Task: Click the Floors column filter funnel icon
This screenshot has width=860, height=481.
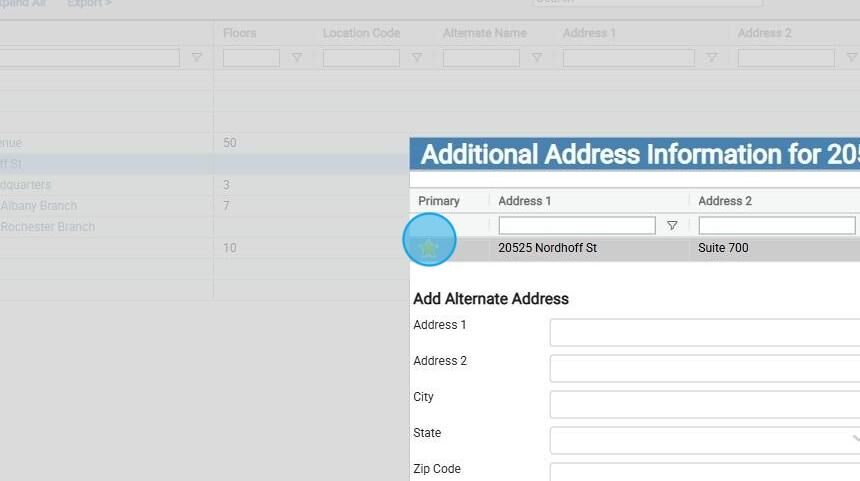Action: (x=297, y=57)
